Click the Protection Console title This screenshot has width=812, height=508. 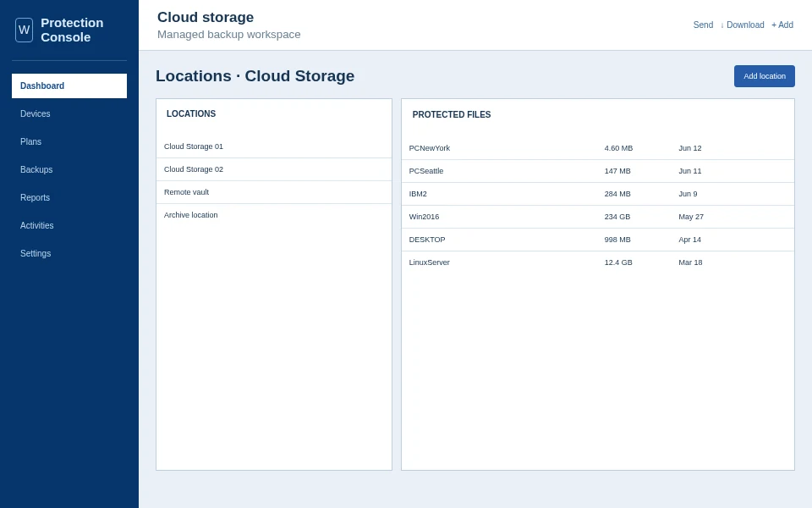[72, 30]
